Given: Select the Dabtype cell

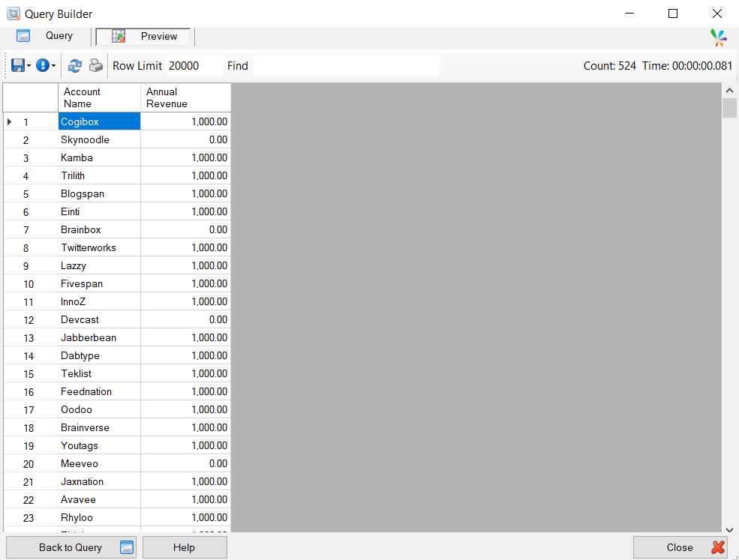Looking at the screenshot, I should pos(100,355).
